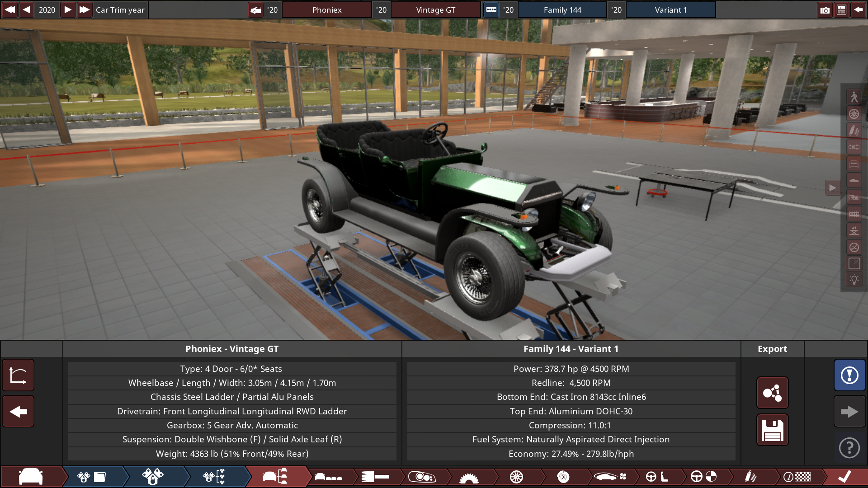Viewport: 868px width, 488px height.
Task: Advance with the gray right arrow button
Action: coord(849,411)
